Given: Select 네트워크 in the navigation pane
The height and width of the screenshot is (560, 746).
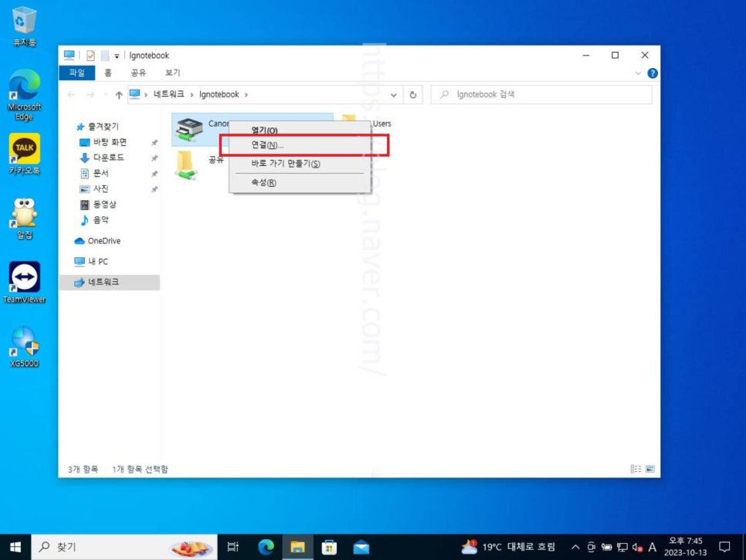Looking at the screenshot, I should pos(110,282).
